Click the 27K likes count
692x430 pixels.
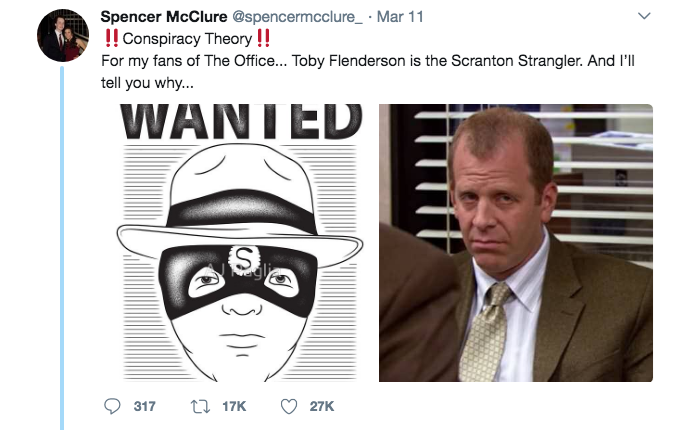pyautogui.click(x=322, y=405)
